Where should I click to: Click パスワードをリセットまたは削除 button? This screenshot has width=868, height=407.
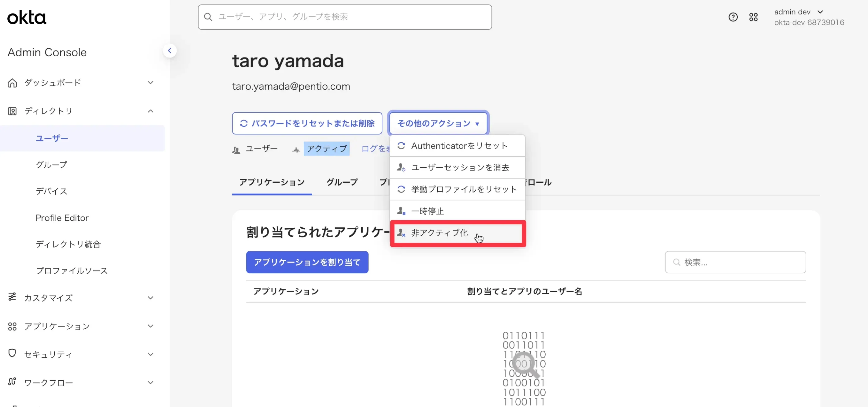(307, 123)
